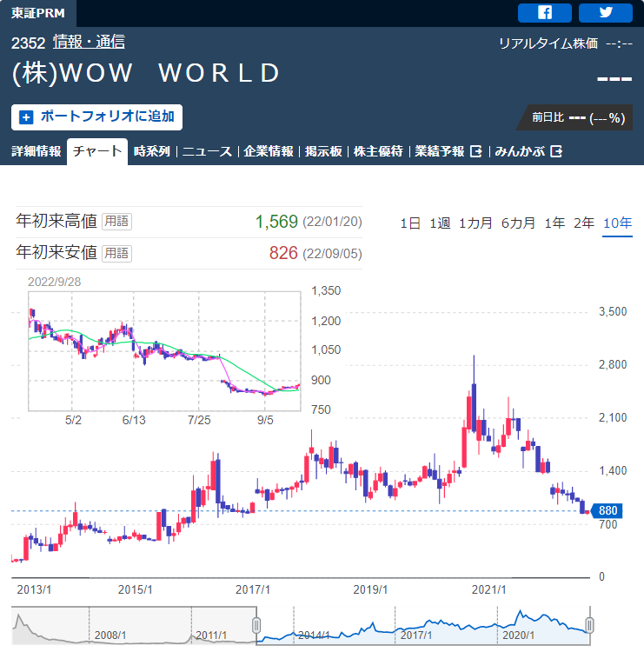Select the 6カ月 chart range
Screen dimensions: 644x652
point(518,223)
